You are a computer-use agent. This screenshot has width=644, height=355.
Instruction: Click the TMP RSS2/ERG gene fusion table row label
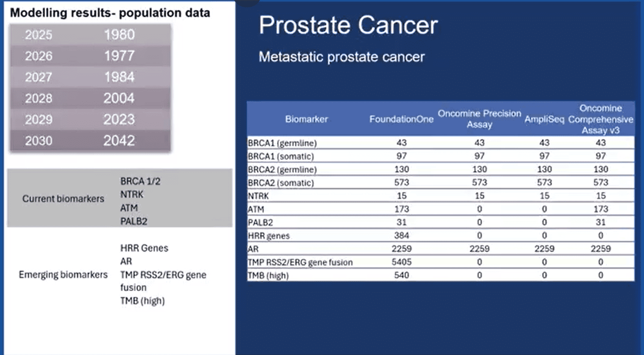click(x=300, y=262)
